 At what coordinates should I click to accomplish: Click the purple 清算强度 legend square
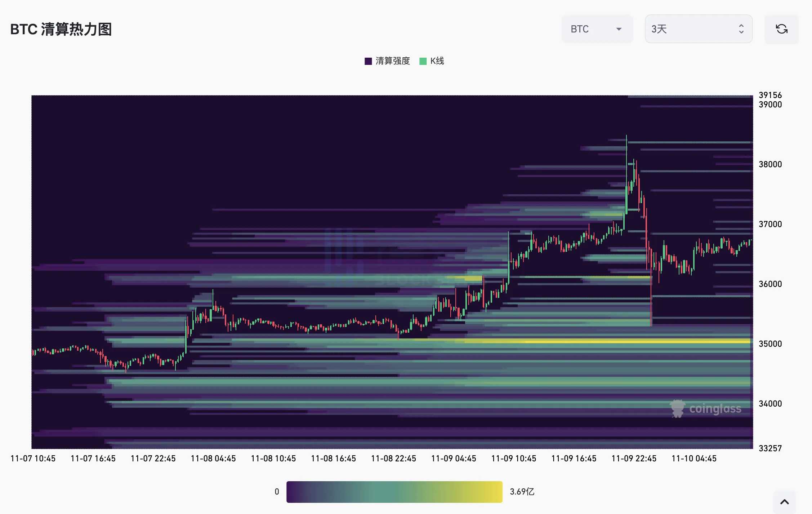(x=368, y=61)
